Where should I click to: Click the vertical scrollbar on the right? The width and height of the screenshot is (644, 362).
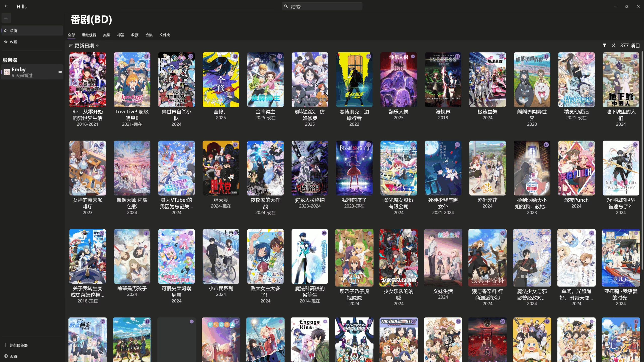click(x=642, y=161)
